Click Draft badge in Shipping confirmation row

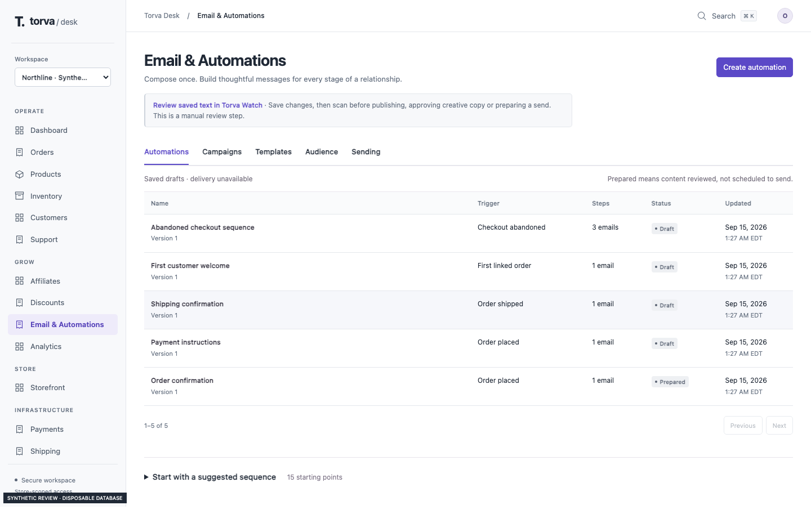click(x=664, y=305)
